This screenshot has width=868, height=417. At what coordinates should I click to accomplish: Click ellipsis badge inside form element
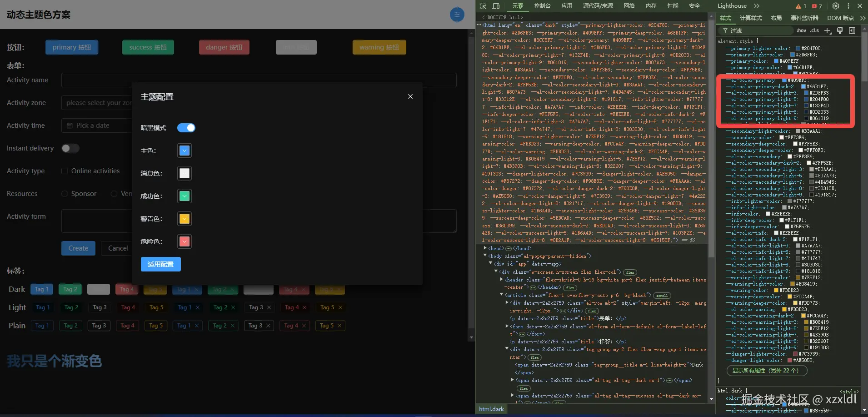click(x=522, y=334)
